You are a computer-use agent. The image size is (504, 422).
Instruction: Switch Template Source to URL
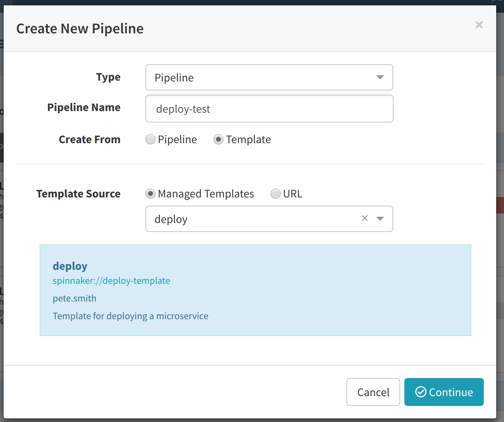[275, 194]
